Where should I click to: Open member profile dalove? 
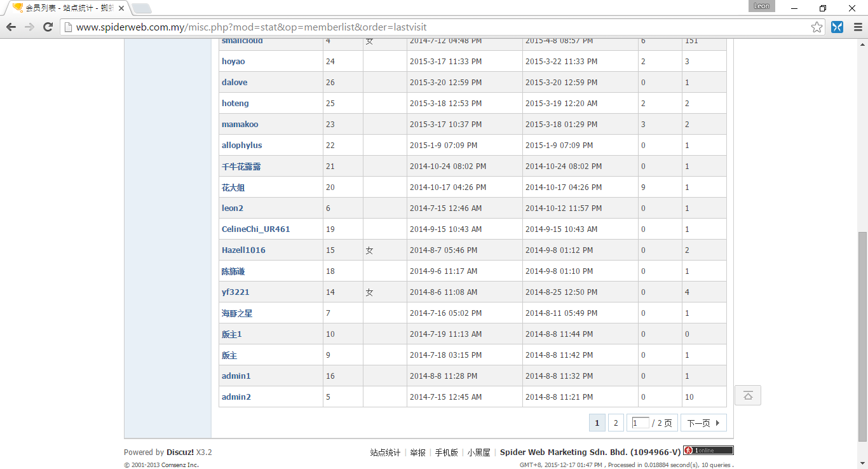(234, 83)
